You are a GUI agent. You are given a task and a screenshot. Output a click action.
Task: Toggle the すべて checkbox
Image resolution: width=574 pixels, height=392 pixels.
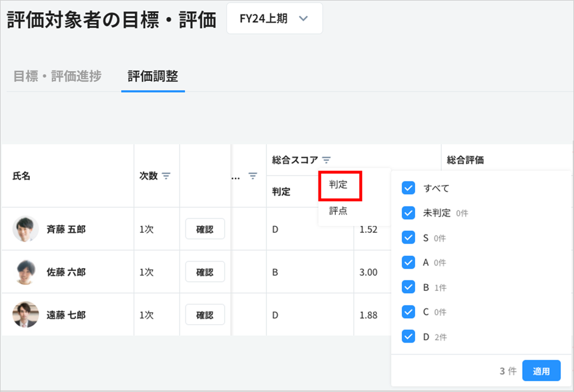[x=408, y=188]
